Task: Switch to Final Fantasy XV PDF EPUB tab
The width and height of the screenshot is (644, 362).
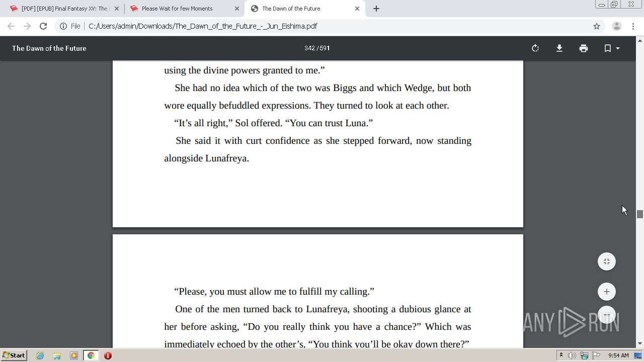Action: tap(64, 9)
